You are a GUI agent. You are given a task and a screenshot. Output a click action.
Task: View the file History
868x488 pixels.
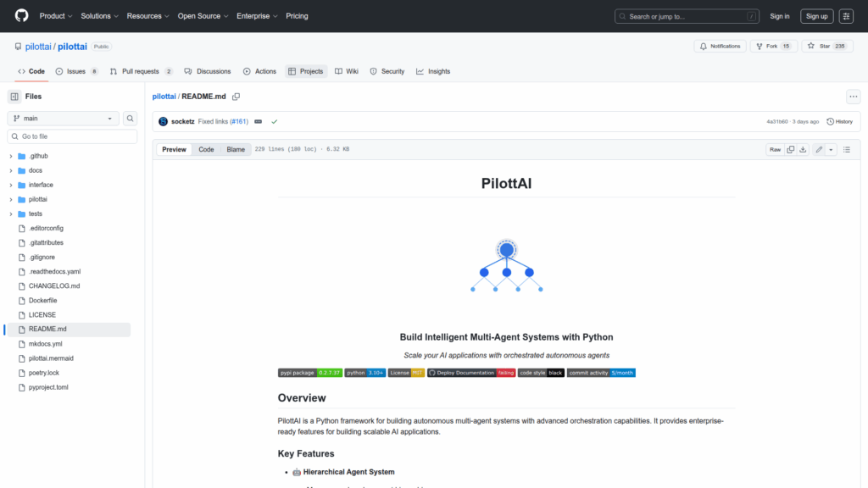840,122
